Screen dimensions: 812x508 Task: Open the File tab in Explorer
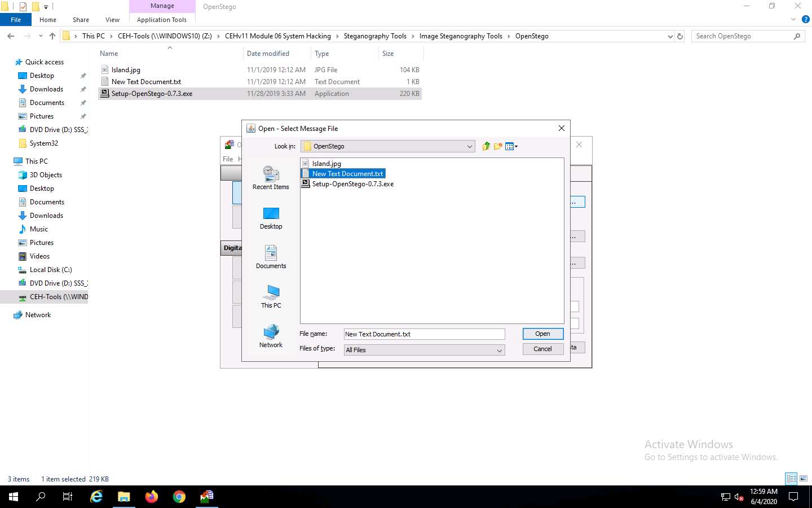point(16,20)
